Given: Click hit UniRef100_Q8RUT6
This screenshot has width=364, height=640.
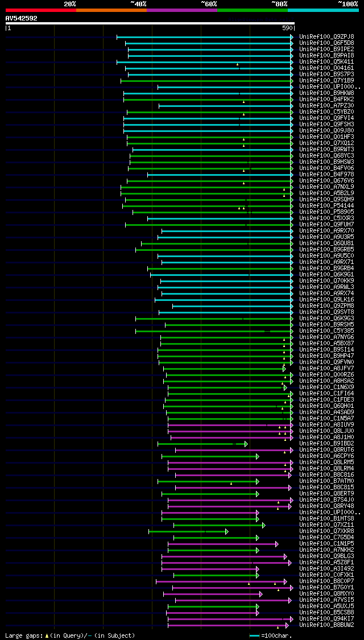Looking at the screenshot, I should click(326, 450).
